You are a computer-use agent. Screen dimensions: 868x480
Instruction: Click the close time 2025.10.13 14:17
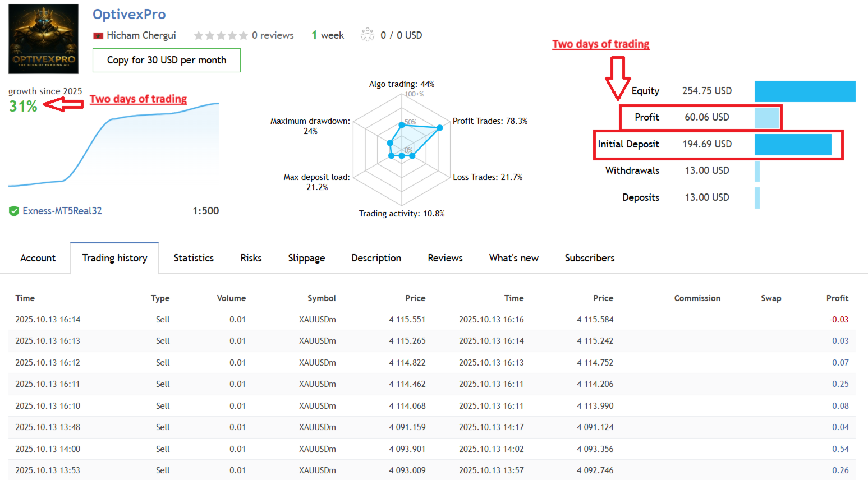pyautogui.click(x=492, y=427)
